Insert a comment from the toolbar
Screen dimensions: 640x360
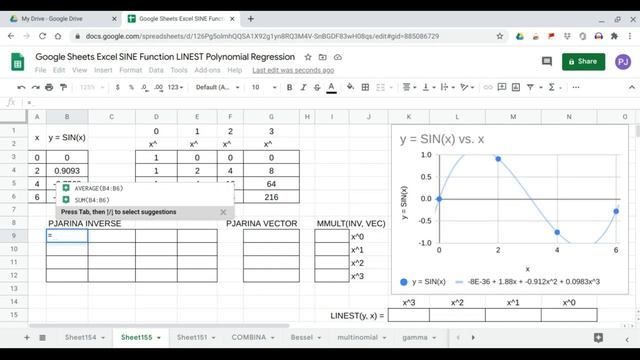pos(502,87)
